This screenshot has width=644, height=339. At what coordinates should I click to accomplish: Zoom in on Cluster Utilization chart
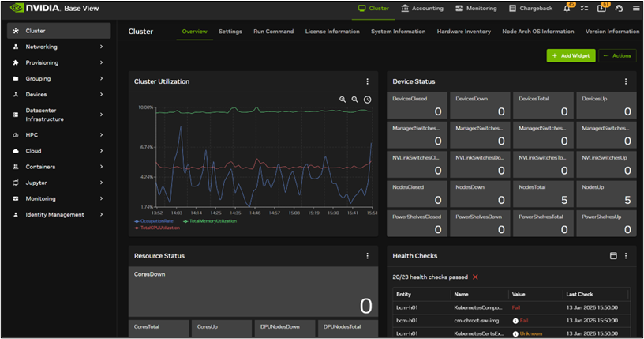point(343,100)
